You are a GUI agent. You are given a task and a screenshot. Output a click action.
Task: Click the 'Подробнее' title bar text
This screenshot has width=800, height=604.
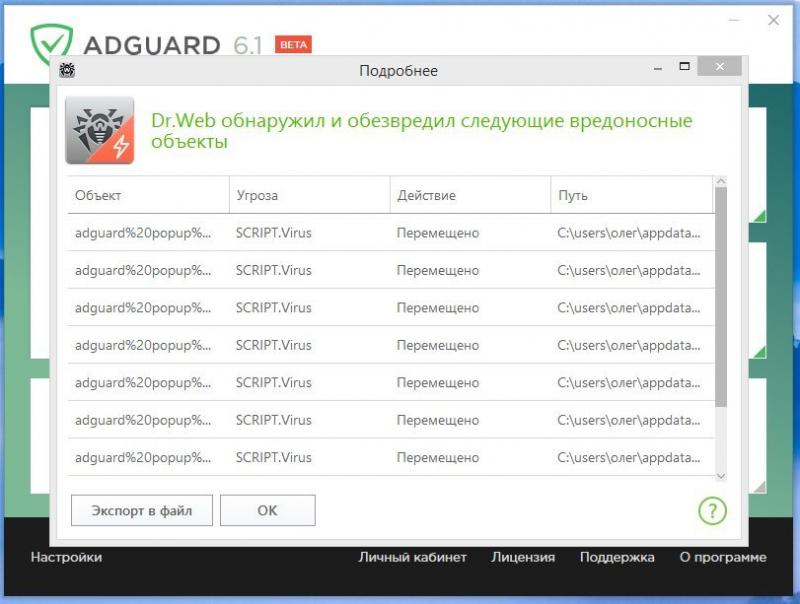[398, 70]
